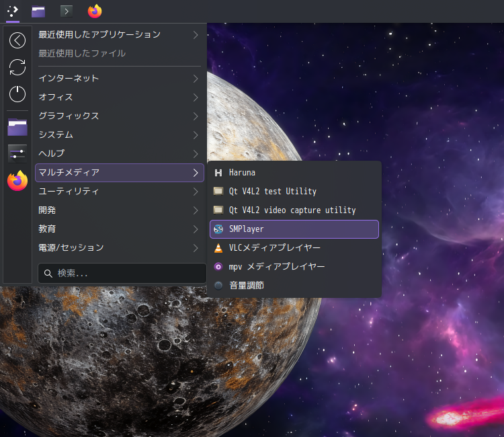The image size is (504, 437).
Task: Expand the オフィス submenu chevron
Action: [196, 97]
